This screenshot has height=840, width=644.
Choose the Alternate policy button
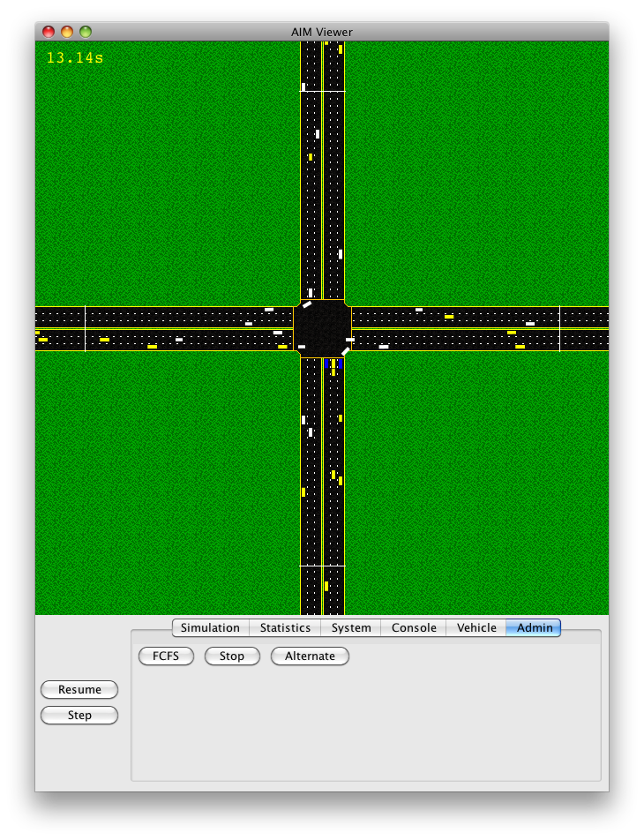pyautogui.click(x=310, y=656)
